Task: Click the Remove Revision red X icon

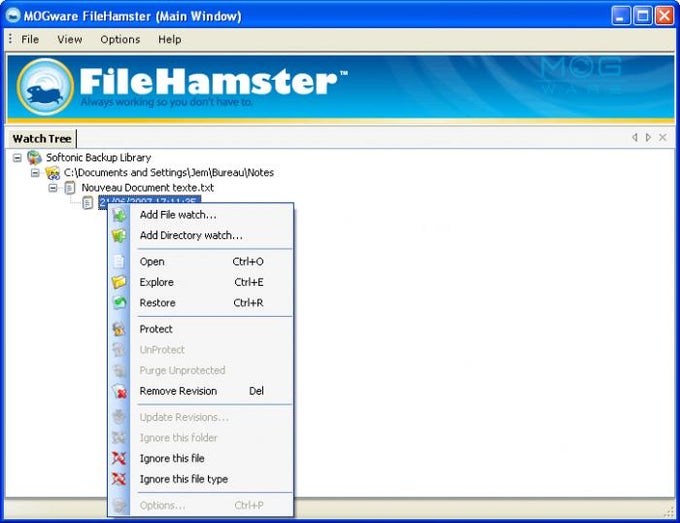Action: point(119,391)
